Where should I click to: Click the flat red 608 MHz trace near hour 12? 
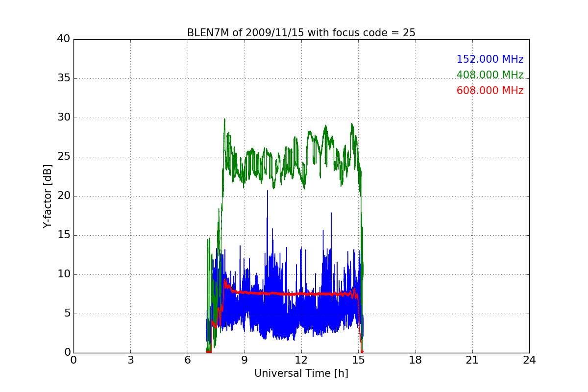(x=301, y=294)
